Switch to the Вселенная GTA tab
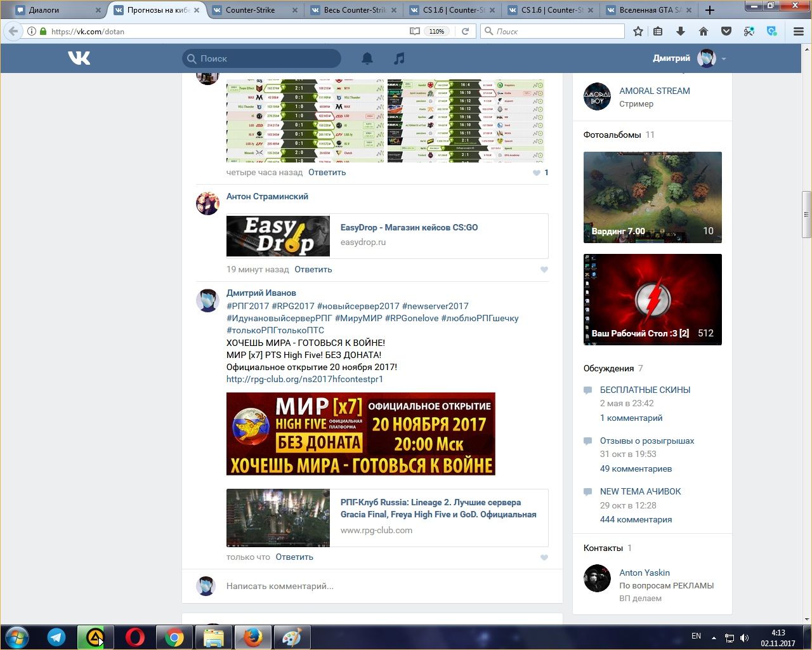 [x=646, y=10]
